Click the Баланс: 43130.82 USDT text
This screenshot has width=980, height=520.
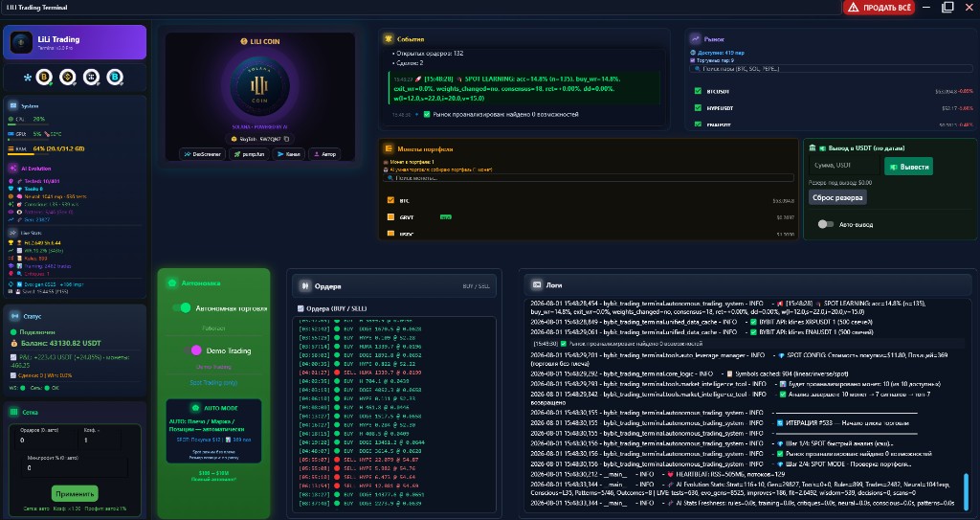60,343
